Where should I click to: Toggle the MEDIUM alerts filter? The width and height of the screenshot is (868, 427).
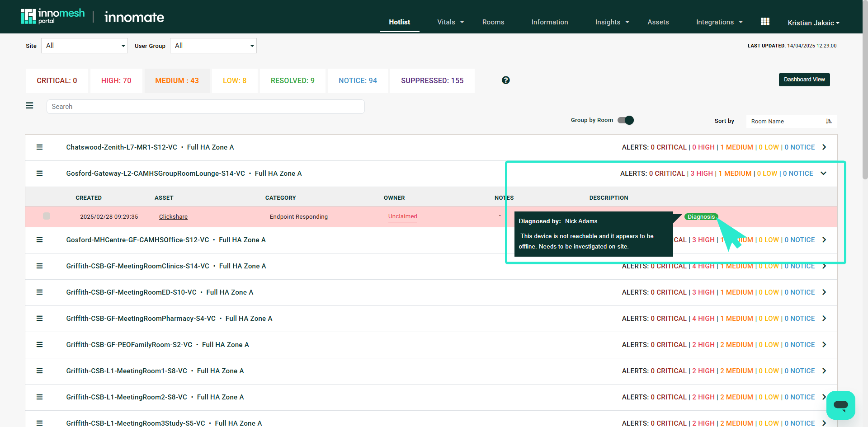(177, 80)
